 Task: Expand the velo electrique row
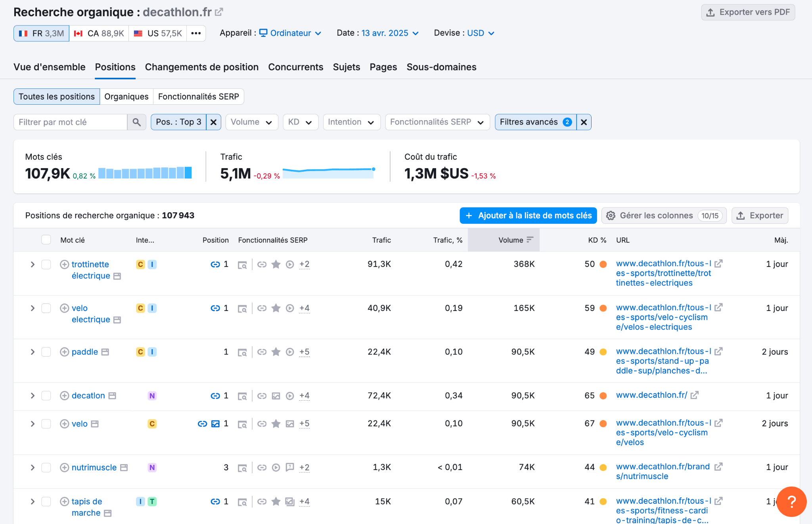[x=33, y=308]
